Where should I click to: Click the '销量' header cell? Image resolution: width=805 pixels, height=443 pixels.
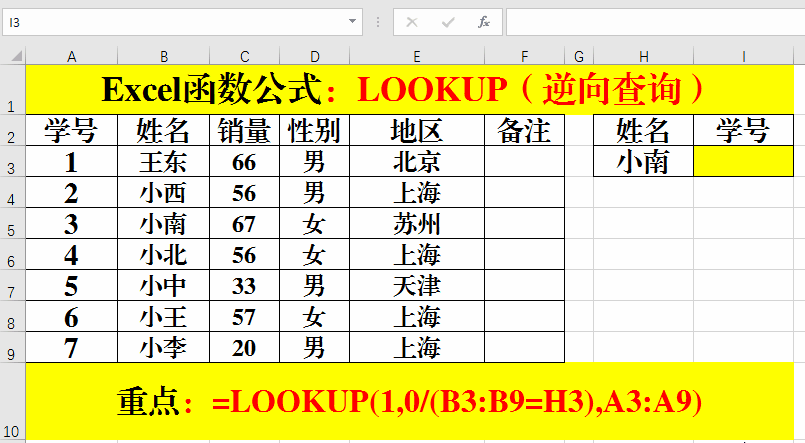(x=244, y=130)
